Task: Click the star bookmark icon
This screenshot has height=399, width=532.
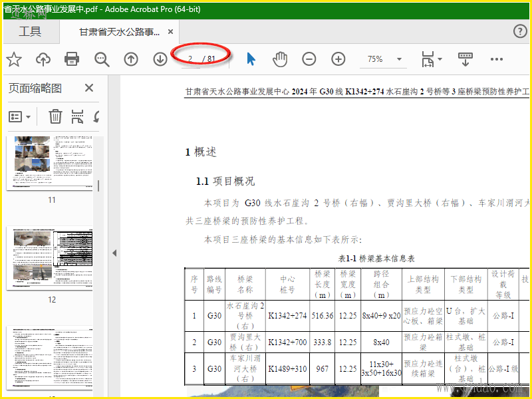Action: [14, 59]
